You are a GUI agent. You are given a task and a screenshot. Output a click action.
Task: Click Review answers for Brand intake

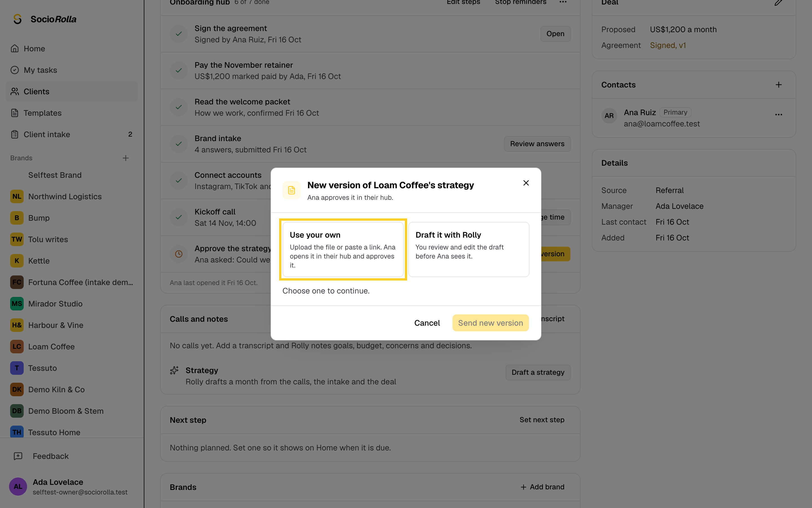(537, 144)
